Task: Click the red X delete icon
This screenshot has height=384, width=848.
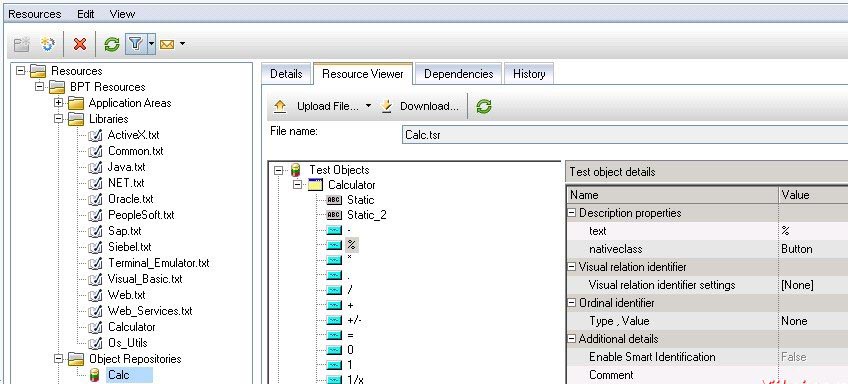Action: coord(80,44)
